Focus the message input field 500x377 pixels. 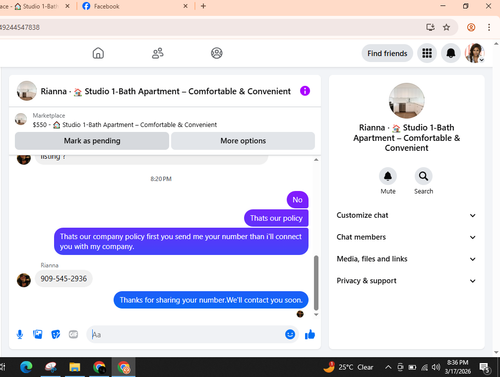(x=187, y=334)
